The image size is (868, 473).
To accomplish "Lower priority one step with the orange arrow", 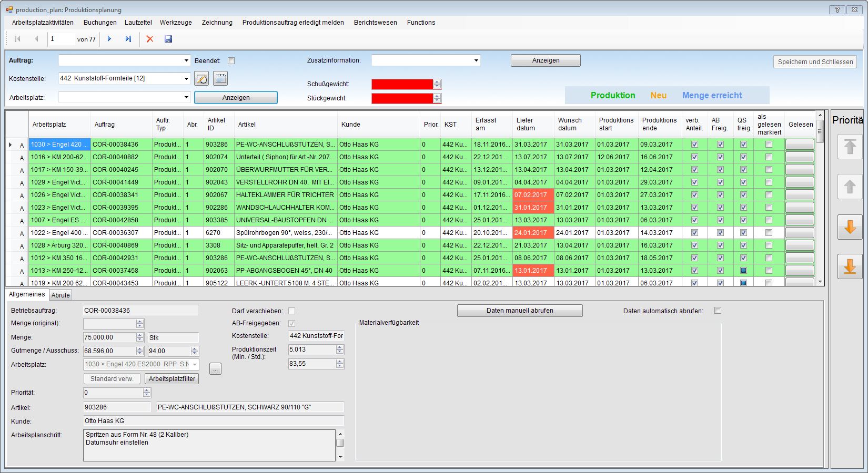I will [x=850, y=227].
